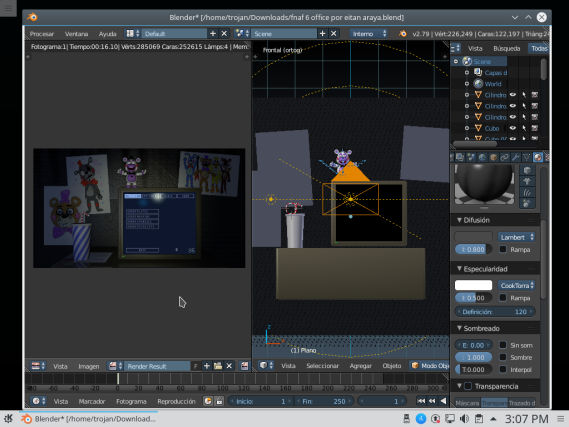Open the CookTorr specular shader dropdown
Viewport: 569px width, 427px height.
pos(516,285)
